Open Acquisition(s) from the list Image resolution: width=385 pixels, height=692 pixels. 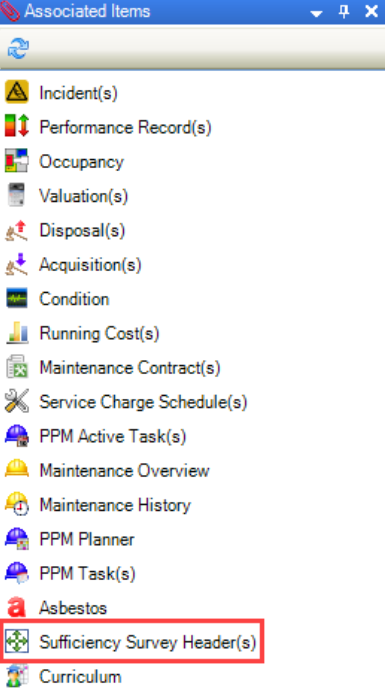(x=90, y=265)
